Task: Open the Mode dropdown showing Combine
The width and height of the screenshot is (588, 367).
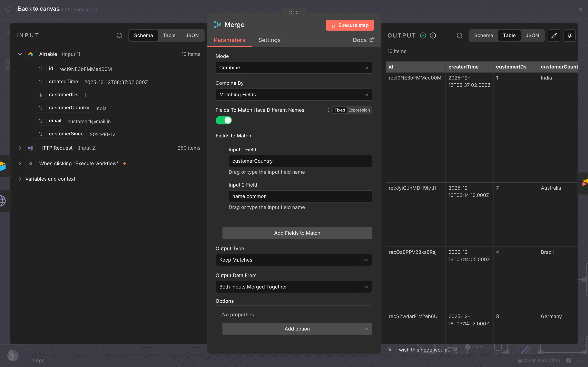Action: [294, 68]
